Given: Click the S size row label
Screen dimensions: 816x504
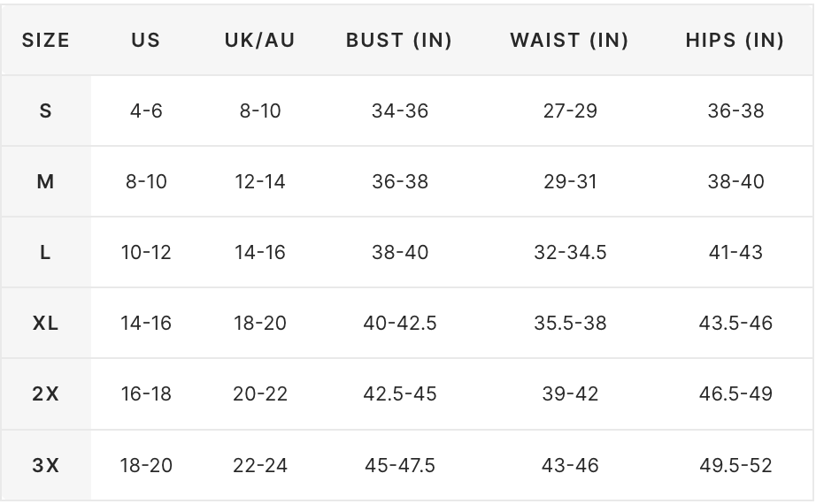Looking at the screenshot, I should pyautogui.click(x=45, y=111).
